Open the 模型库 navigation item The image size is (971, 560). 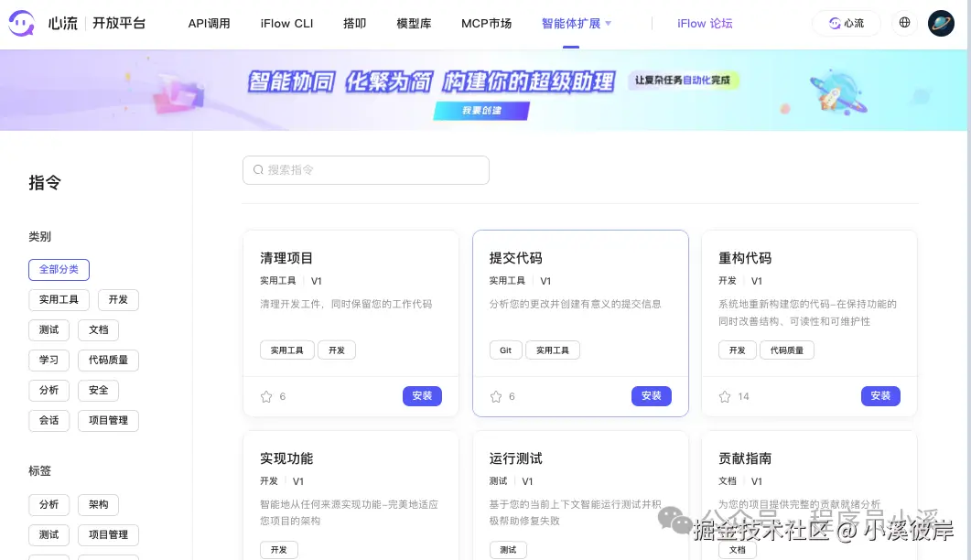pos(414,23)
